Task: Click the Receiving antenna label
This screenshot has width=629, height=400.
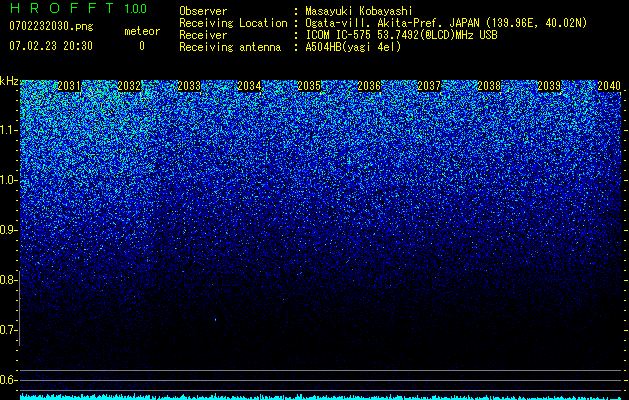Action: click(x=230, y=47)
